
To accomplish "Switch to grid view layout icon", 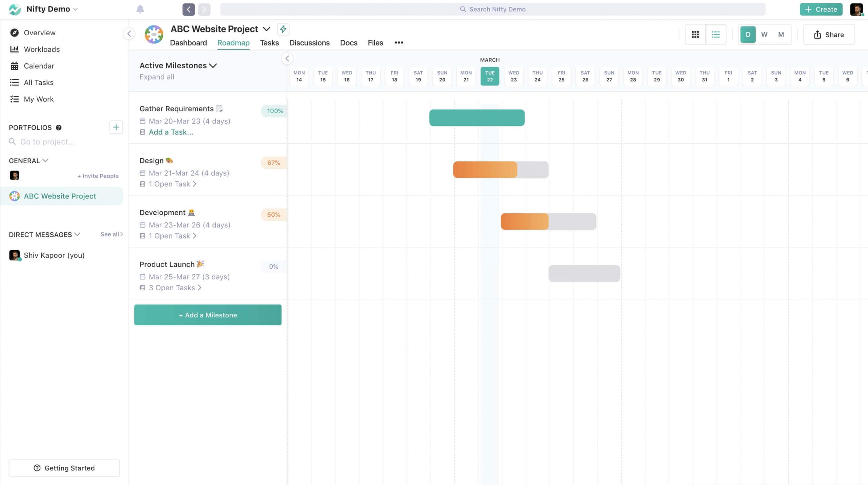I will (x=696, y=34).
